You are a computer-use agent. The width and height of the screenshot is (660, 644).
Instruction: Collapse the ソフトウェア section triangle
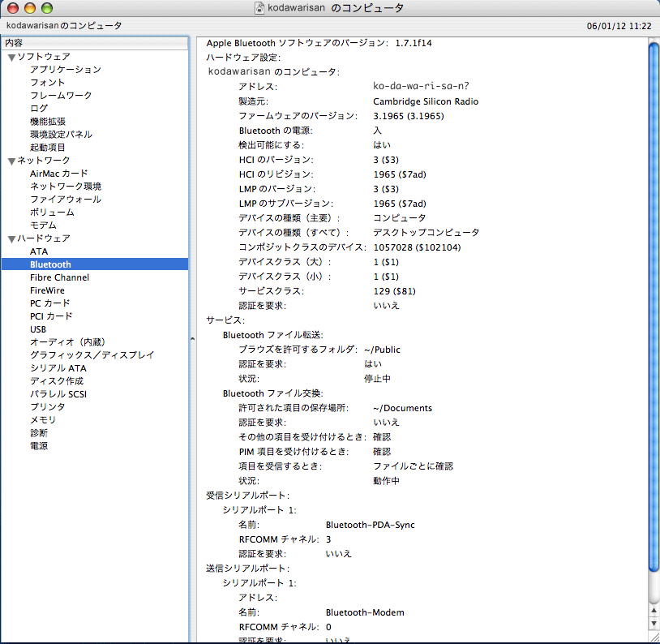tap(11, 57)
